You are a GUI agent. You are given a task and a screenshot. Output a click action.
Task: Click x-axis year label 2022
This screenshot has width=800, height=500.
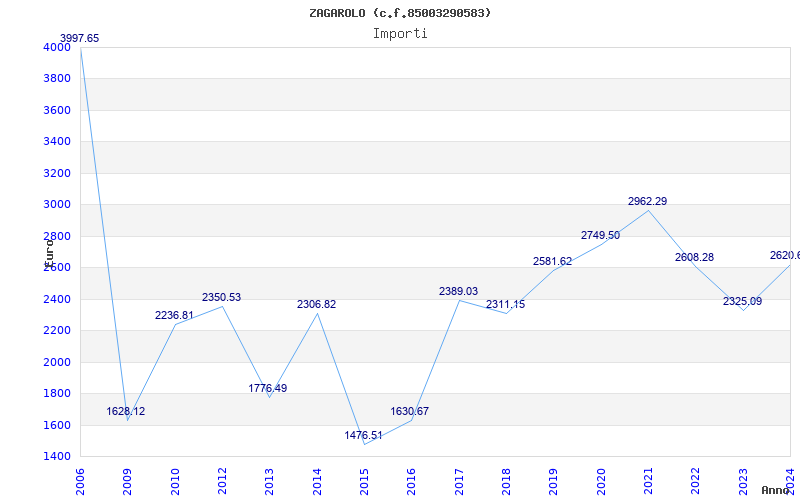pyautogui.click(x=696, y=481)
